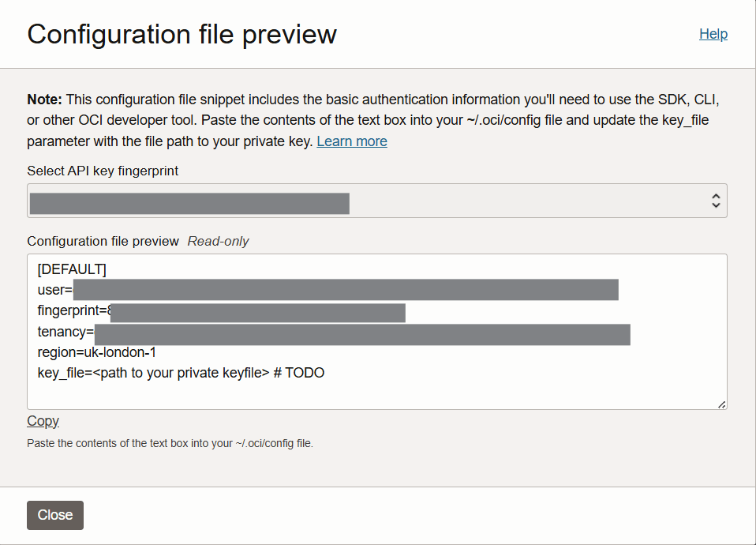Open the API key fingerprint dropdown
This screenshot has width=756, height=545.
[x=377, y=201]
